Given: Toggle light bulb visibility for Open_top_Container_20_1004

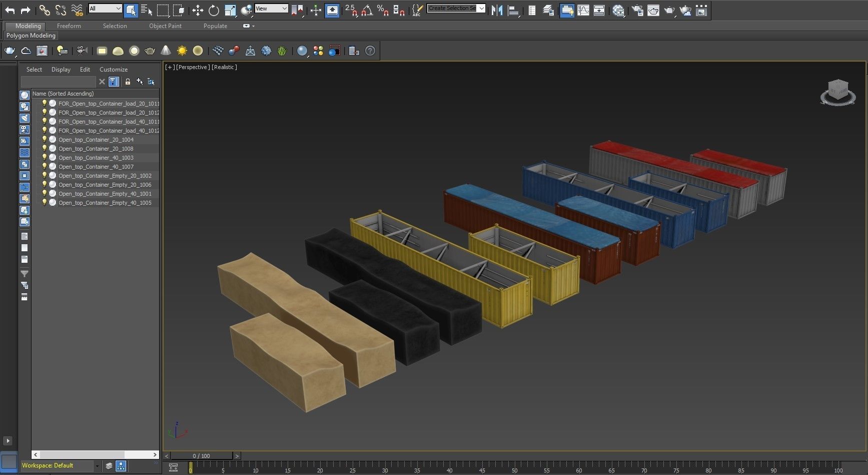Looking at the screenshot, I should click(x=44, y=139).
